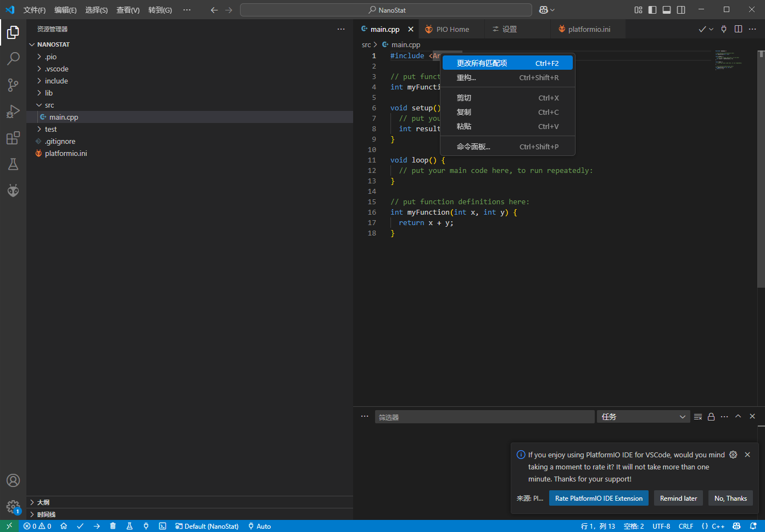Screen dimensions: 765x532
Task: Expand the .pio folder
Action: click(189, 57)
